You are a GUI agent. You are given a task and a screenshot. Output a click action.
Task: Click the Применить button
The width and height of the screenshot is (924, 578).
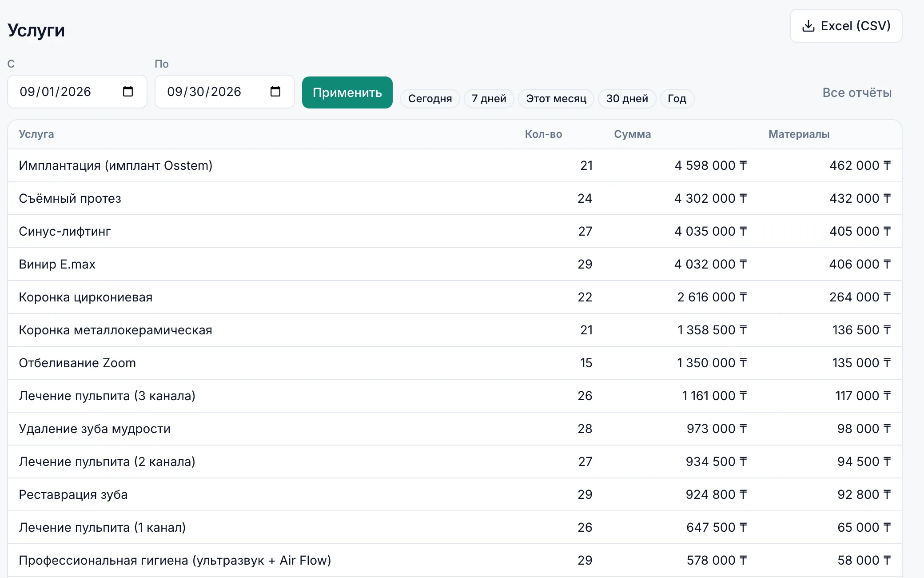(347, 92)
